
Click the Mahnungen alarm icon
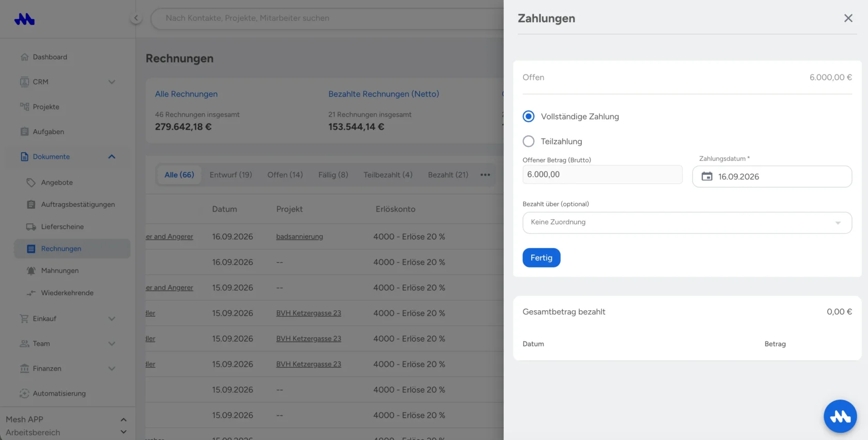pyautogui.click(x=31, y=270)
